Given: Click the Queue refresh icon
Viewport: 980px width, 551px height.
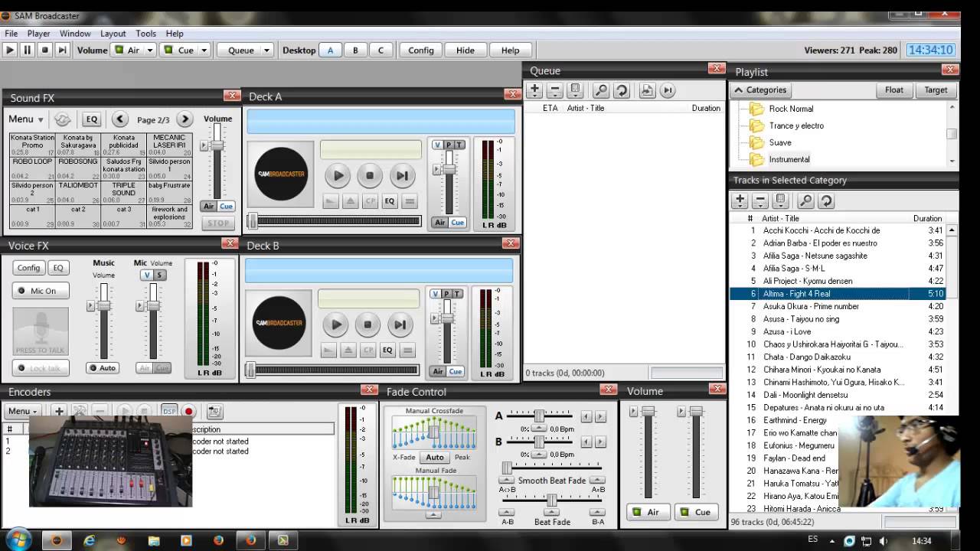Looking at the screenshot, I should [x=622, y=90].
